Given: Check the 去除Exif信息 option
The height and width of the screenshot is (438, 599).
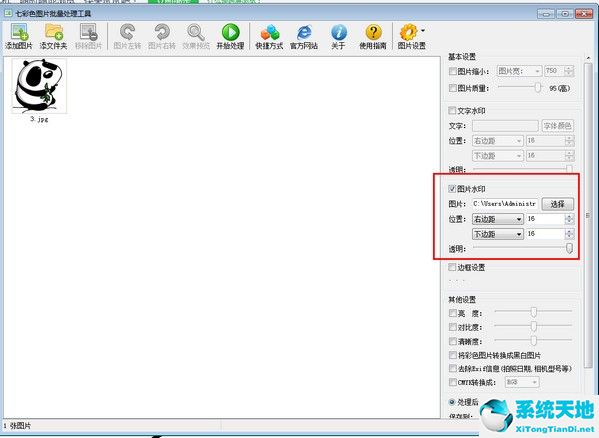Looking at the screenshot, I should click(x=453, y=369).
